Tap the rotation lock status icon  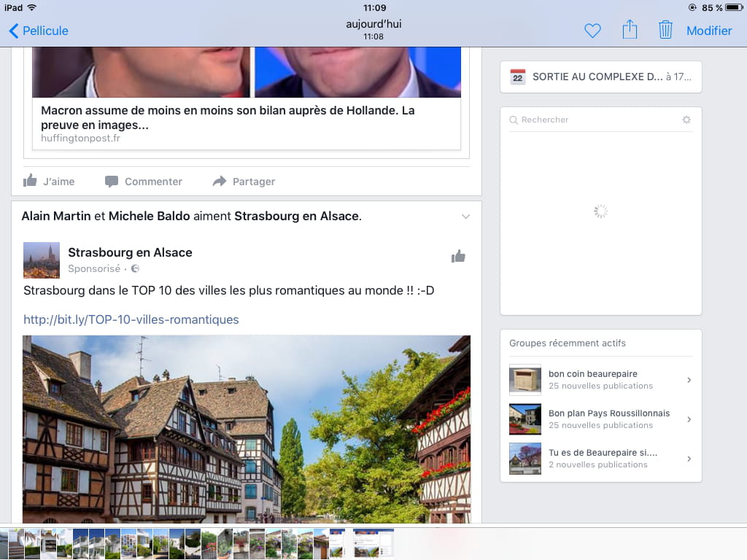[x=692, y=7]
